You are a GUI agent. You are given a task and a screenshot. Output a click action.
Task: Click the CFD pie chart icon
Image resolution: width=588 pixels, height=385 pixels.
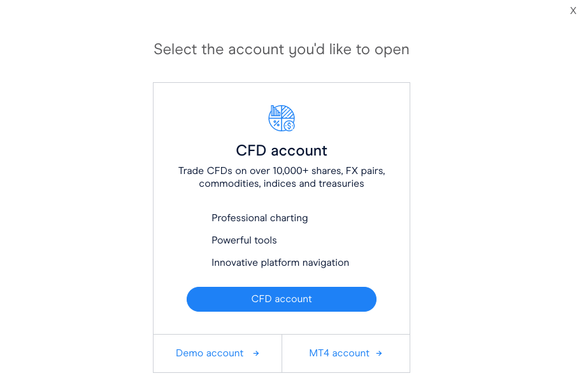point(282,118)
